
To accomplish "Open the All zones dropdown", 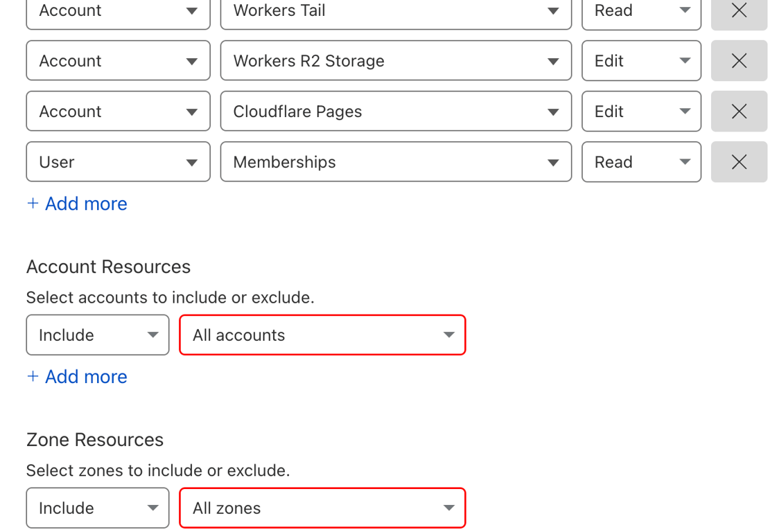I will pos(322,508).
